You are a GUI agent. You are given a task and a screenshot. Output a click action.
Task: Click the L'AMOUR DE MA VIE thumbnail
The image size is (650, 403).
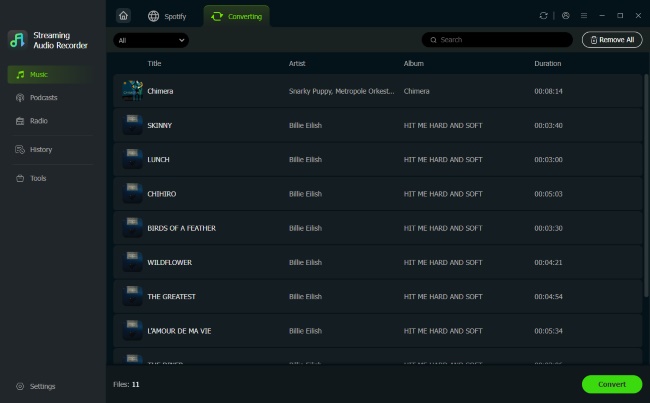[x=133, y=331]
